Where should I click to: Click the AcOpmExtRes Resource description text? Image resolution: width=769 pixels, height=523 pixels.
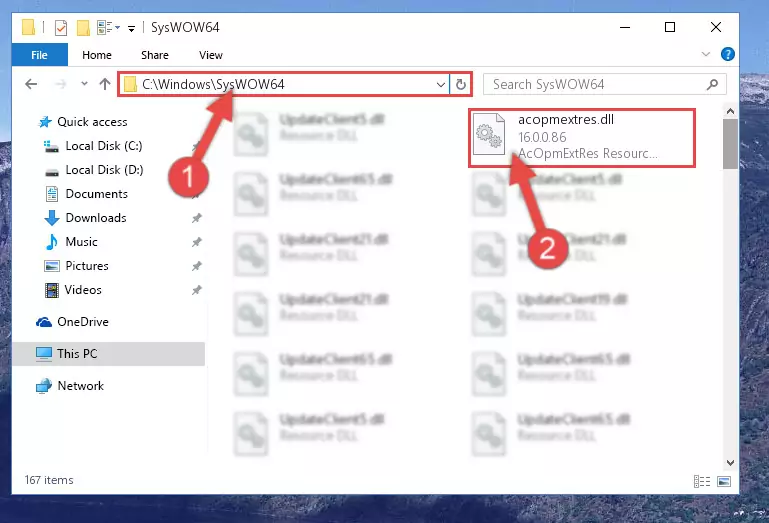588,154
